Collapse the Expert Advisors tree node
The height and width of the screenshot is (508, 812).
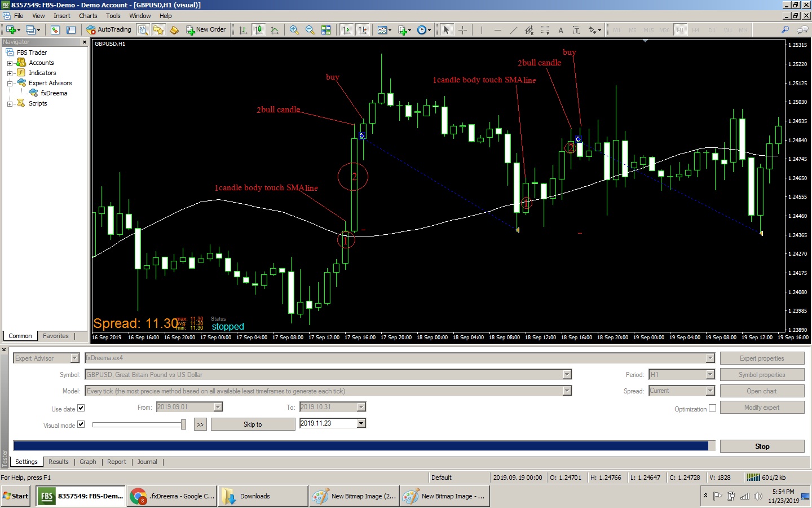[10, 84]
